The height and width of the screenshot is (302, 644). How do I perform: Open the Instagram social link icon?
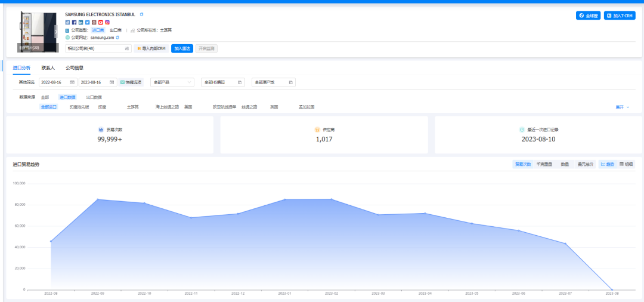107,22
